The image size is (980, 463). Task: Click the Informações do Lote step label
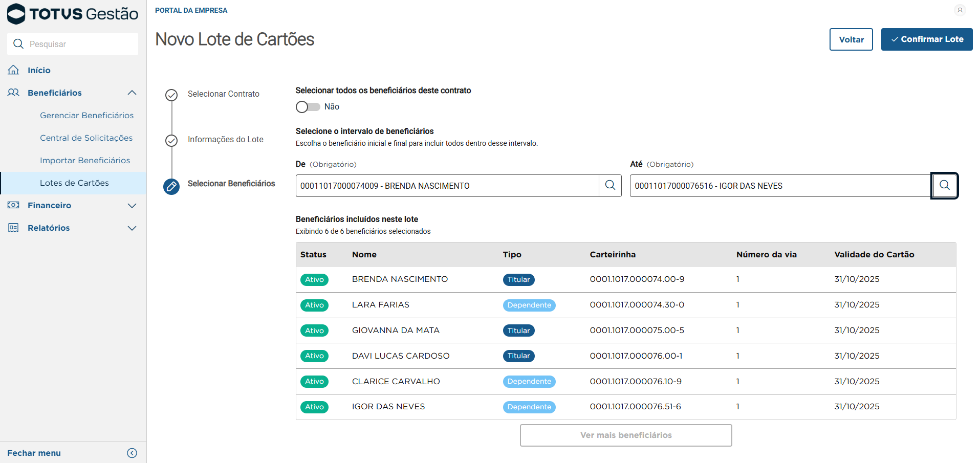[226, 140]
